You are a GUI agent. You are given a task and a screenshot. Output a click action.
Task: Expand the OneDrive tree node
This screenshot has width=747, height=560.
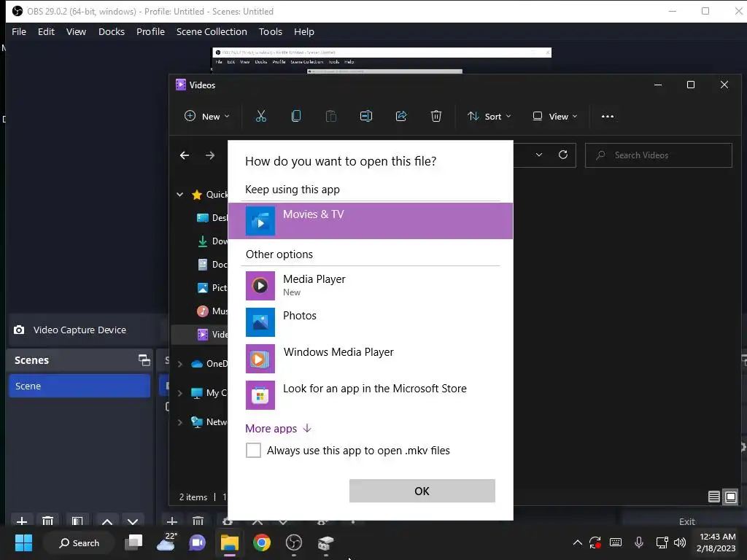coord(180,364)
